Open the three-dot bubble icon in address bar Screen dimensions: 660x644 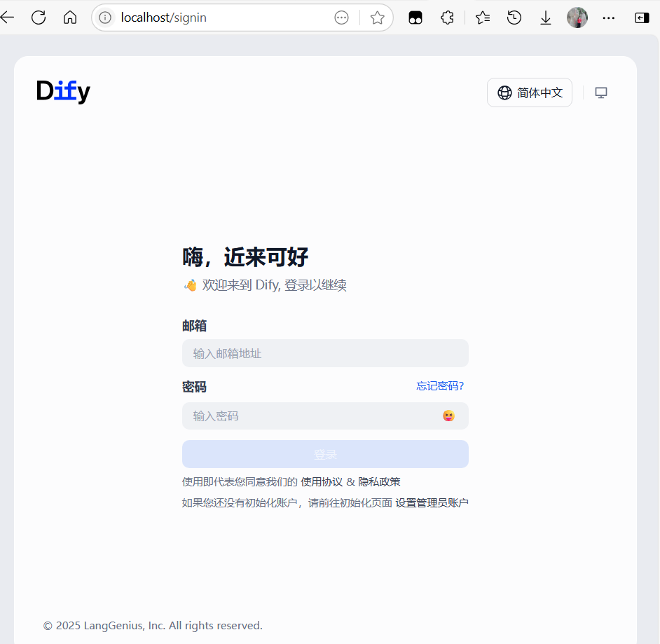pos(341,18)
